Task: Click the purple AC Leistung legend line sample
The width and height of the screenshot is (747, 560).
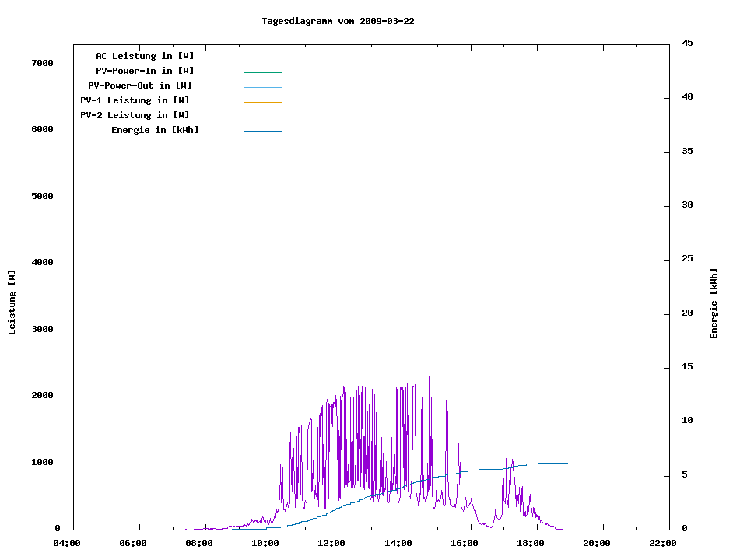Action: coord(262,57)
